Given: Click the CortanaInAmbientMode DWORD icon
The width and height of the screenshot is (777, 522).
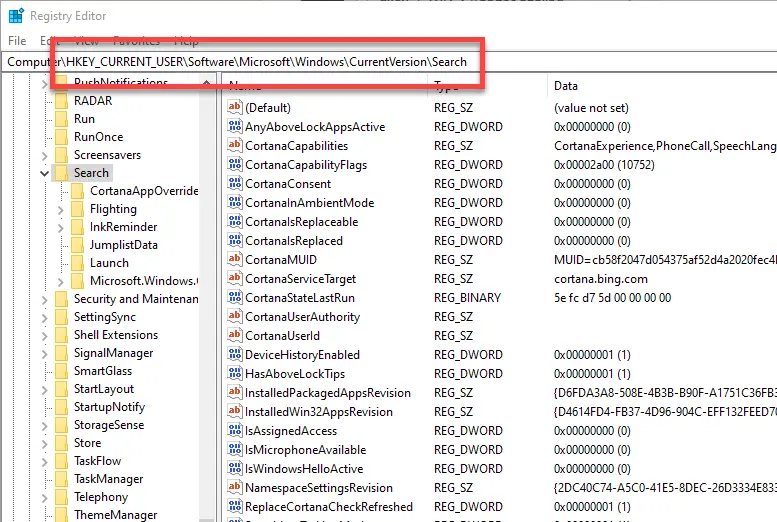Looking at the screenshot, I should (234, 202).
